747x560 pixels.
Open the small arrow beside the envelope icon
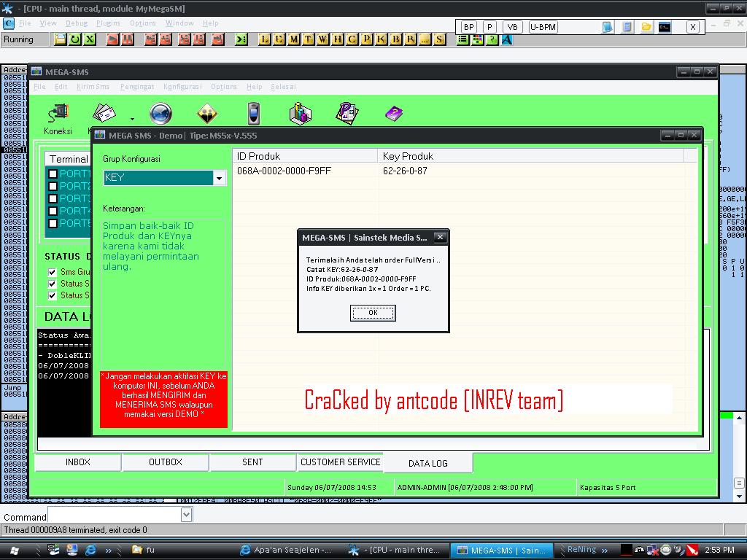point(132,119)
